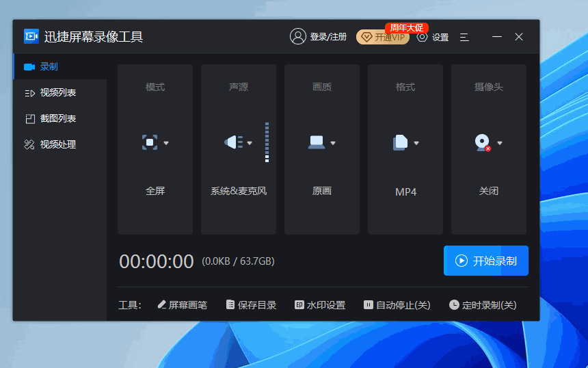Open the hamburger menu icon

pos(464,37)
